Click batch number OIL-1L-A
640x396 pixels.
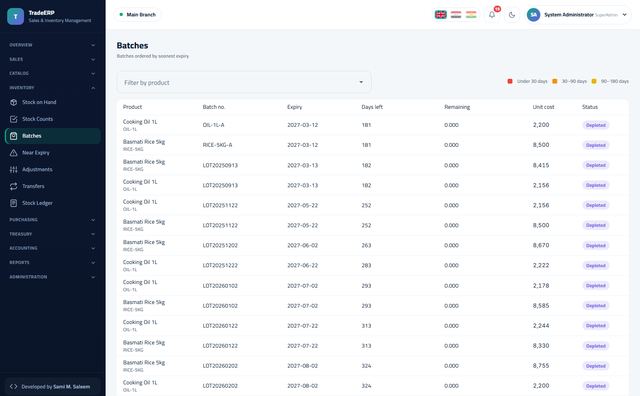click(x=213, y=125)
